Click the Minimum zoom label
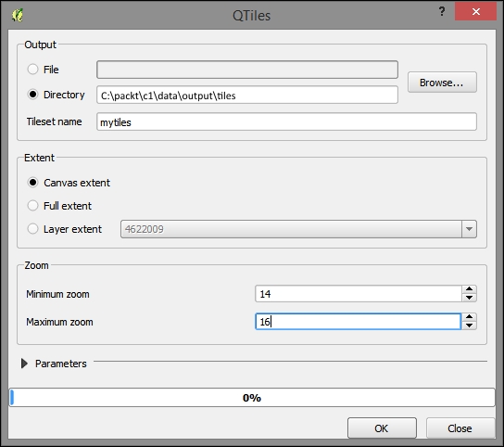504x447 pixels. pyautogui.click(x=57, y=294)
